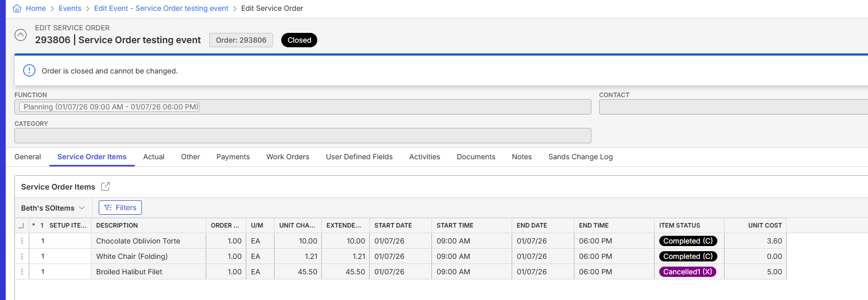
Task: Click the Home icon in breadcrumb
Action: pos(17,8)
